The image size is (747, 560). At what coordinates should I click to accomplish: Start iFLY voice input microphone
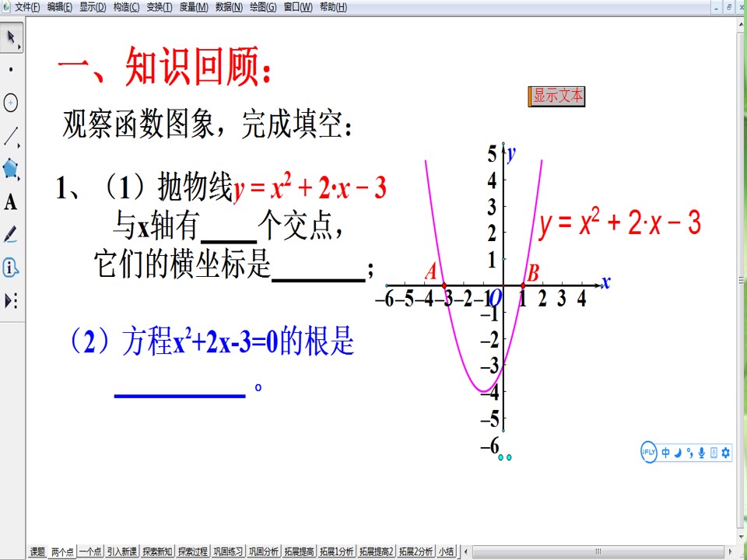coord(701,453)
